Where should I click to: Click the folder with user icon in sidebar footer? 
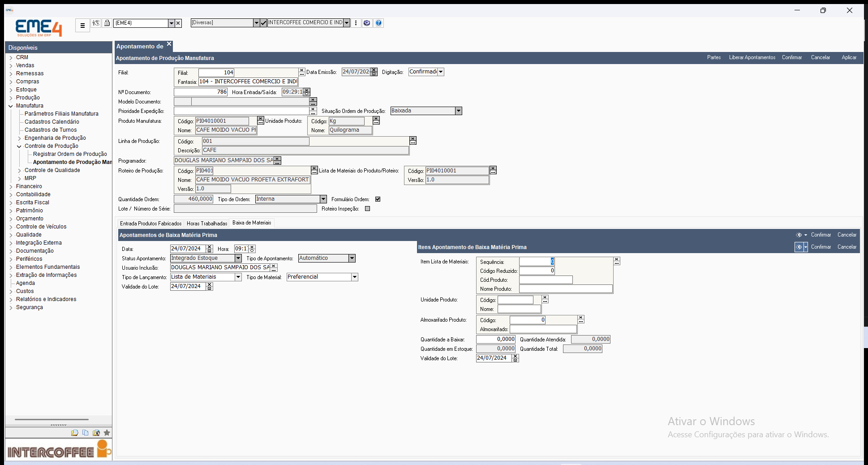[x=96, y=433]
